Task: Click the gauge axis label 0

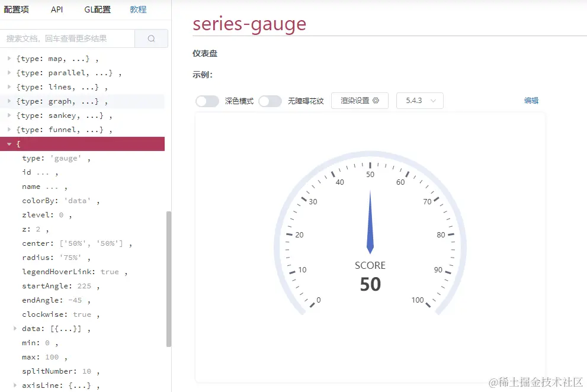Action: point(319,300)
